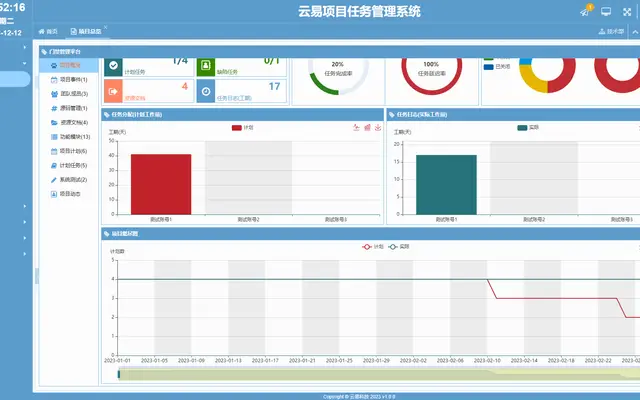Toggle the blue 已关闭 legend item
The width and height of the screenshot is (640, 400).
497,67
